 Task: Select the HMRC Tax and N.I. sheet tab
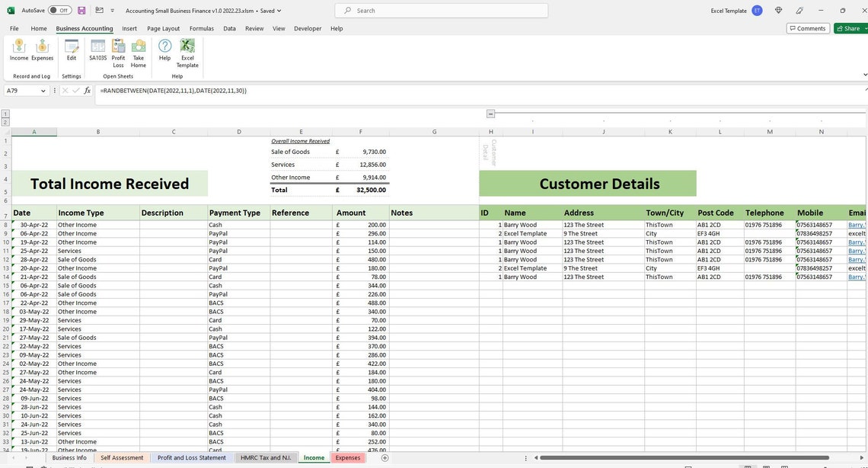[266, 457]
